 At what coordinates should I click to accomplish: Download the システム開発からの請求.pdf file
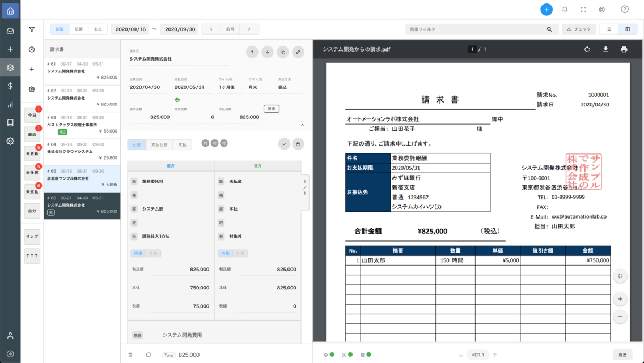(x=605, y=50)
